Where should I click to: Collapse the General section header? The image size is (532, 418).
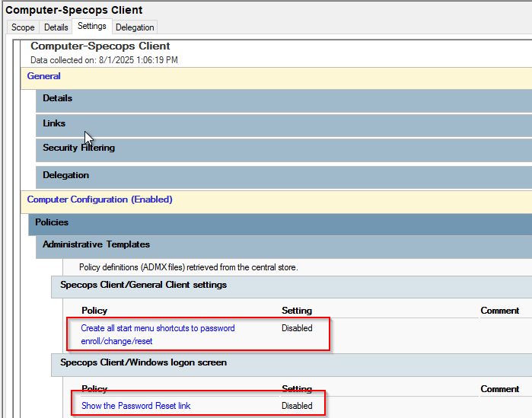276,78
